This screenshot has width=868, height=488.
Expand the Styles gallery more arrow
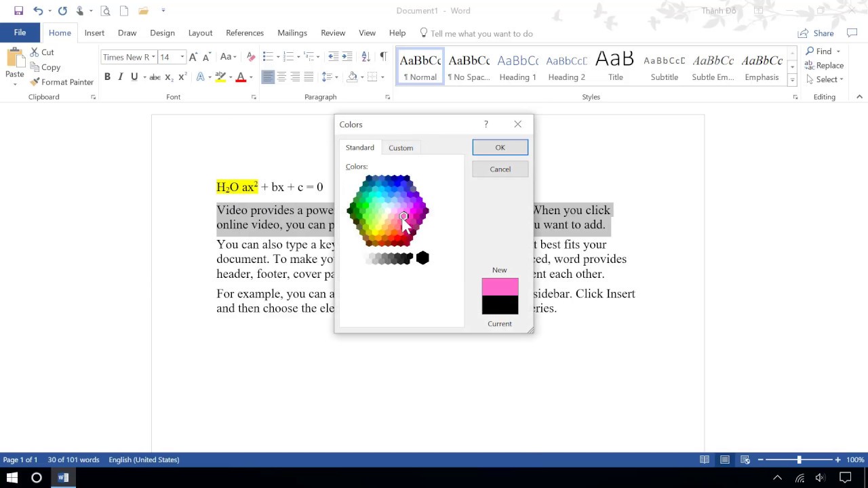point(792,80)
